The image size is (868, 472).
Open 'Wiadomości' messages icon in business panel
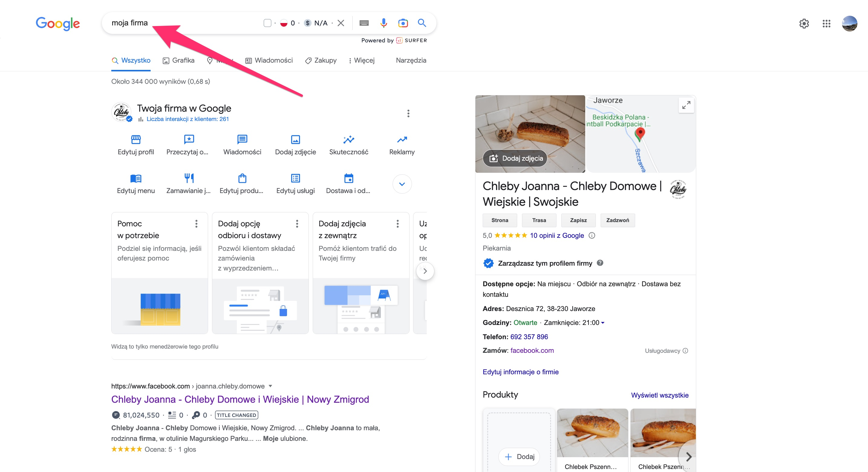242,139
